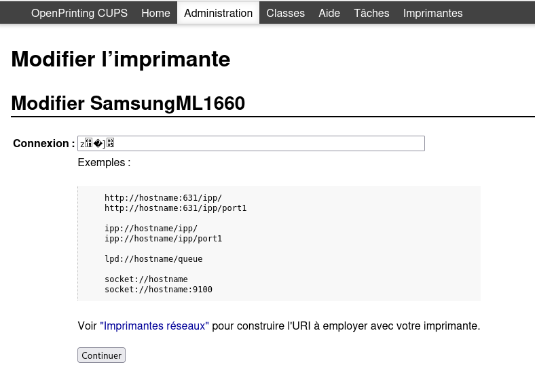Open the OpenPrinting CUPS navigation link
The height and width of the screenshot is (392, 535).
pyautogui.click(x=79, y=13)
